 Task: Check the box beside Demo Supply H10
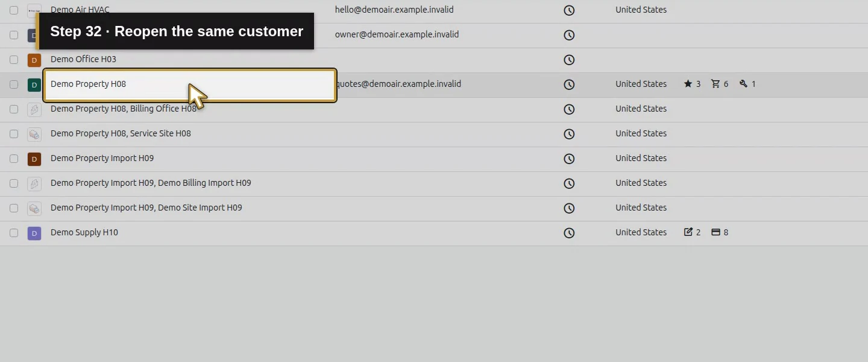(x=14, y=233)
